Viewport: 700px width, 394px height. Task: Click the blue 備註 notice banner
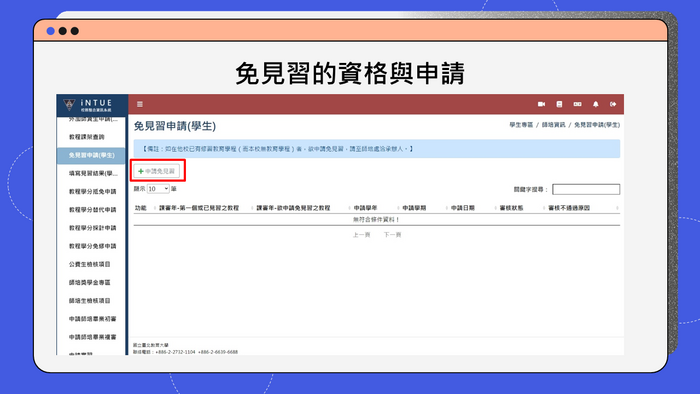(x=377, y=149)
